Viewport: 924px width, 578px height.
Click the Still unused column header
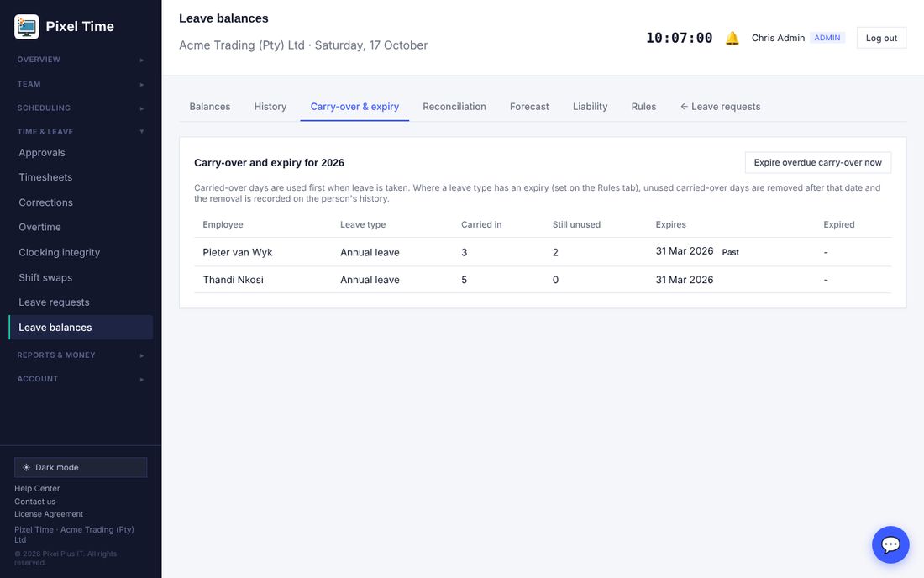[576, 224]
